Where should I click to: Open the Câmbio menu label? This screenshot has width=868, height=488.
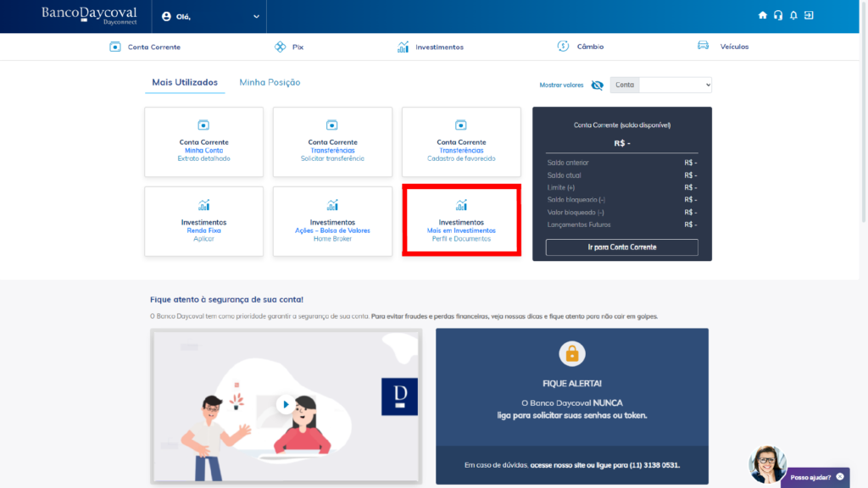[x=590, y=47]
